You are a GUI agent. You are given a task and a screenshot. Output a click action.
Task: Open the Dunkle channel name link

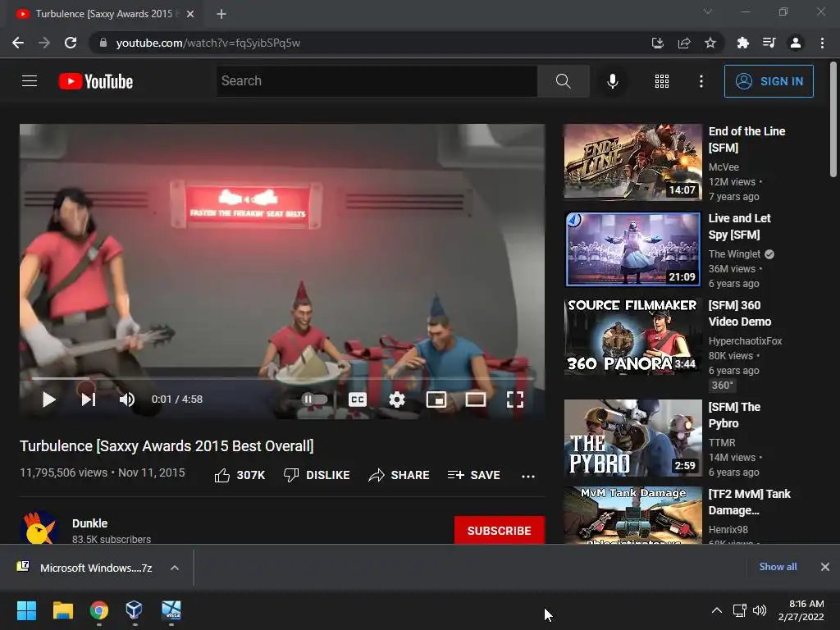click(x=90, y=523)
